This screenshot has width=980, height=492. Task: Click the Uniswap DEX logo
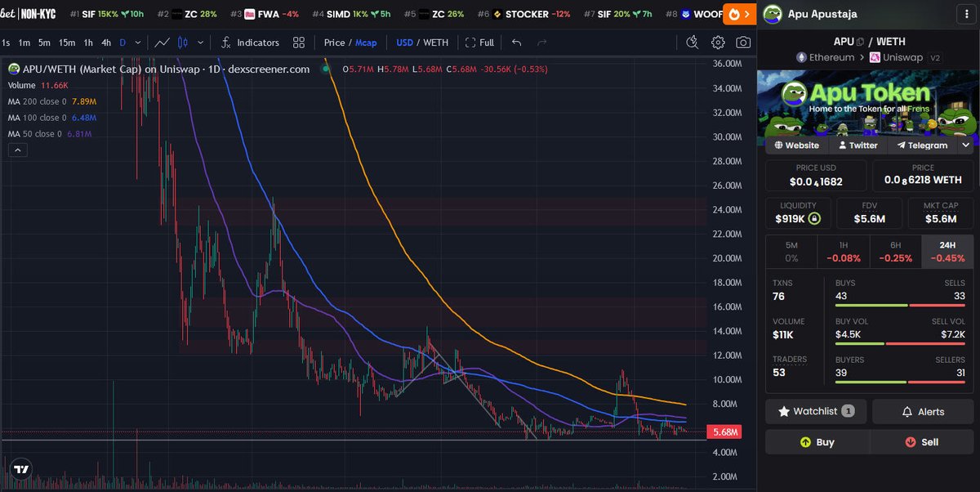pos(875,57)
